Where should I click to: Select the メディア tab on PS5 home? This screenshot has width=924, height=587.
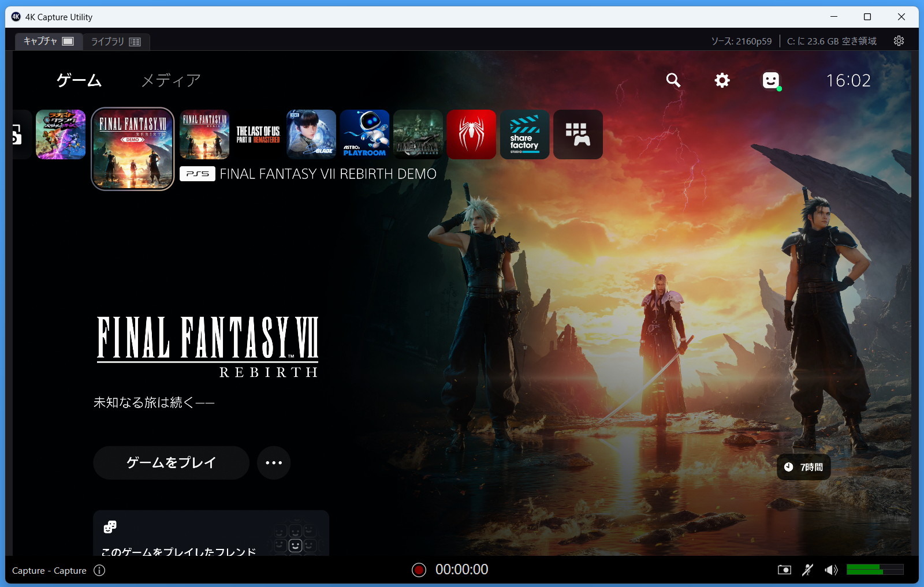(x=171, y=80)
